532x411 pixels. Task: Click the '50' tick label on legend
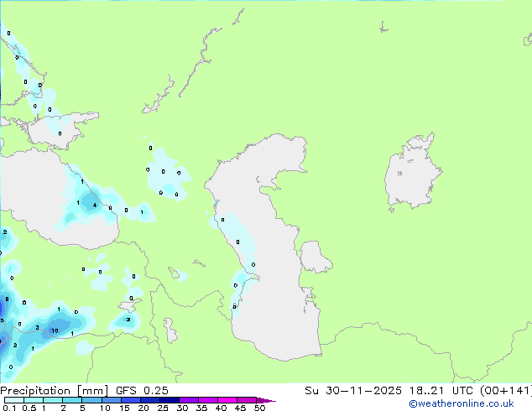[x=259, y=408]
